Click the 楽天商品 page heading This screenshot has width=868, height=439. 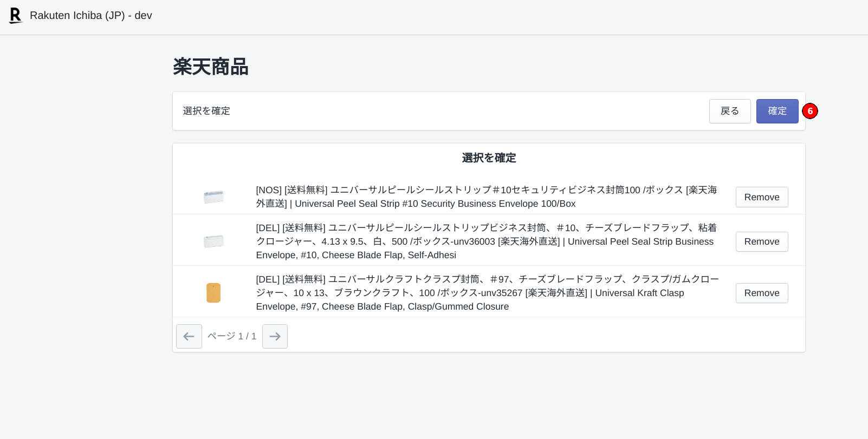(x=211, y=67)
